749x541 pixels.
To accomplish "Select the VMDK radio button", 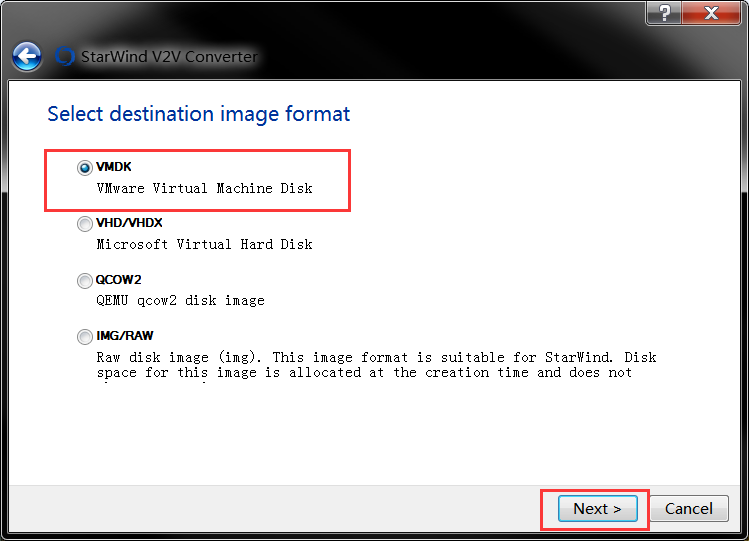I will click(x=85, y=168).
